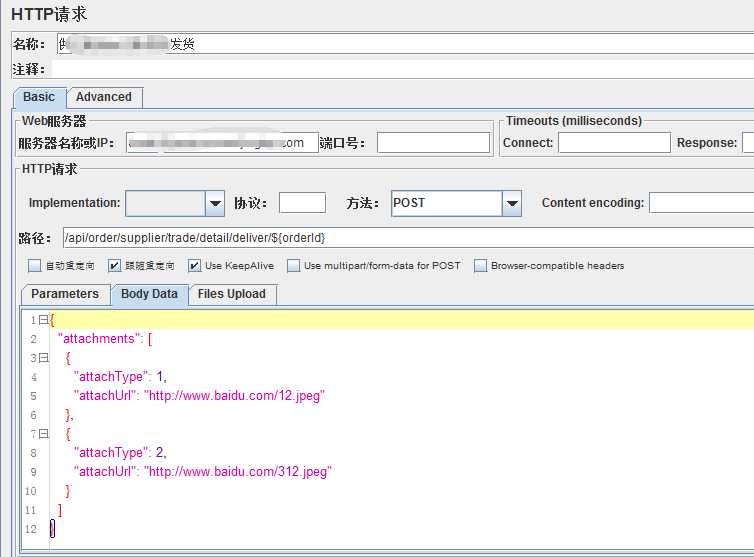Focus the server name or IP field
The height and width of the screenshot is (557, 754).
(x=222, y=143)
